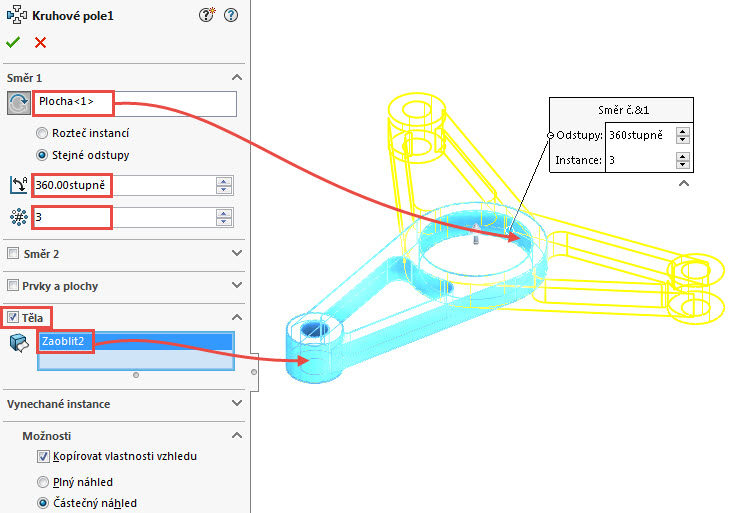The width and height of the screenshot is (750, 513).
Task: Click the detailed help icon with star
Action: click(x=207, y=15)
